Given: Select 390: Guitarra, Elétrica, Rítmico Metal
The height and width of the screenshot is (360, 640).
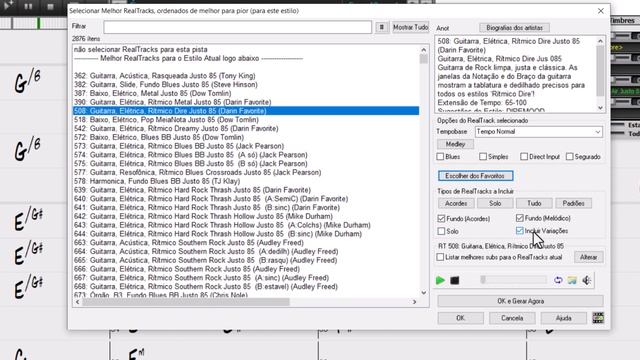Looking at the screenshot, I should point(172,102).
